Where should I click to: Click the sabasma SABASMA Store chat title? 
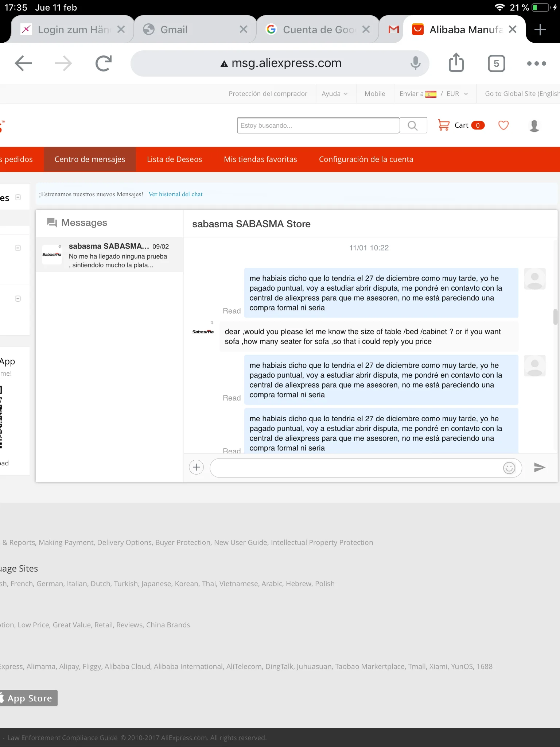tap(251, 224)
